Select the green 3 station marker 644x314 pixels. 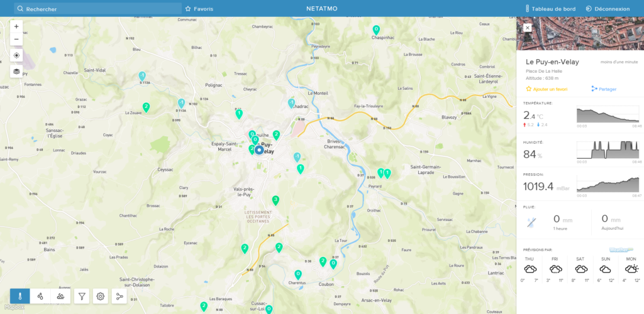tap(275, 200)
